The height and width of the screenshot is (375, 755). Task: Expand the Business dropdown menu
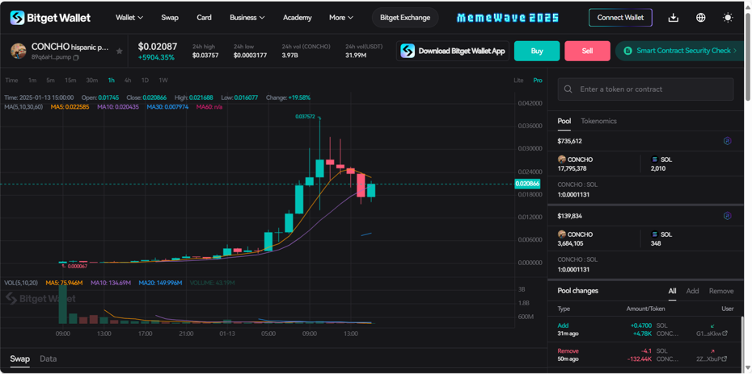(247, 18)
